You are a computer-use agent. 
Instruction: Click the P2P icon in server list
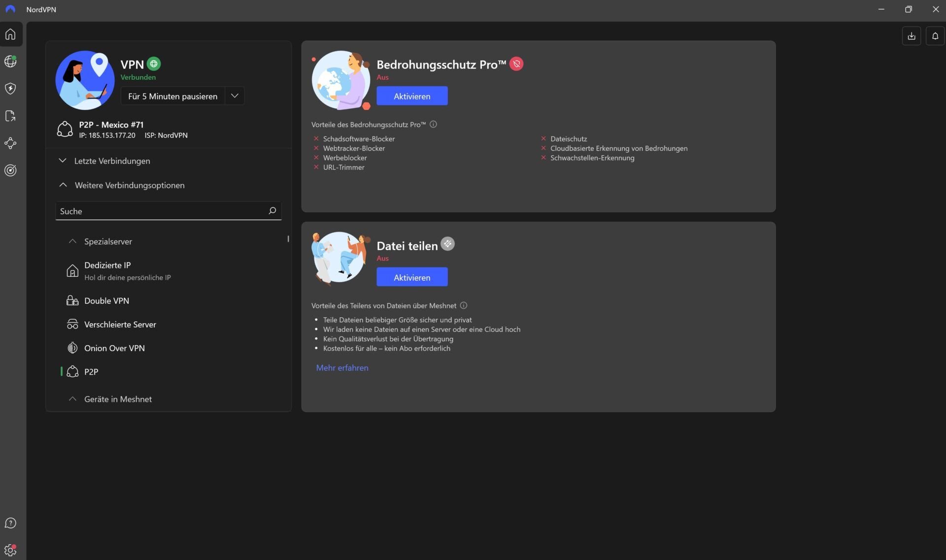(72, 372)
